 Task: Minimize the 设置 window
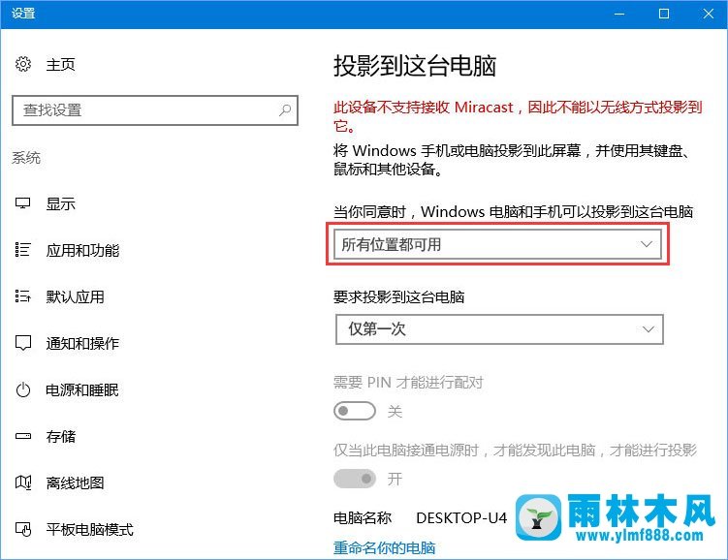tap(619, 14)
